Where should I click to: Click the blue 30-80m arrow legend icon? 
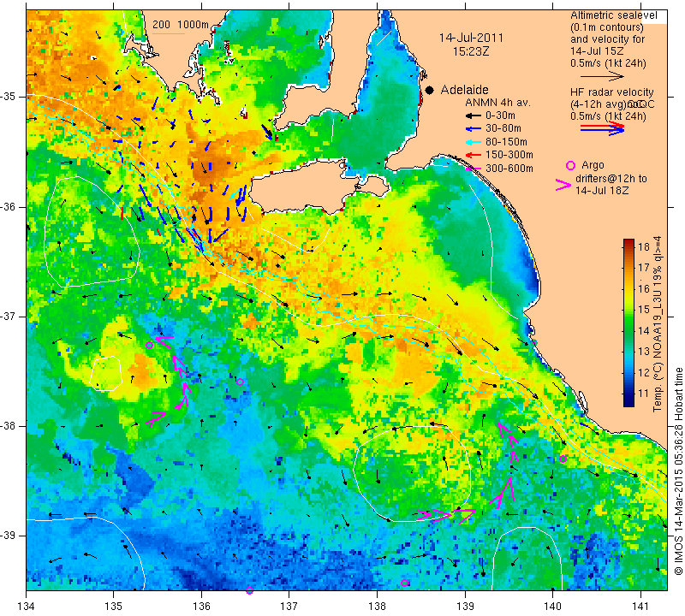coord(473,129)
